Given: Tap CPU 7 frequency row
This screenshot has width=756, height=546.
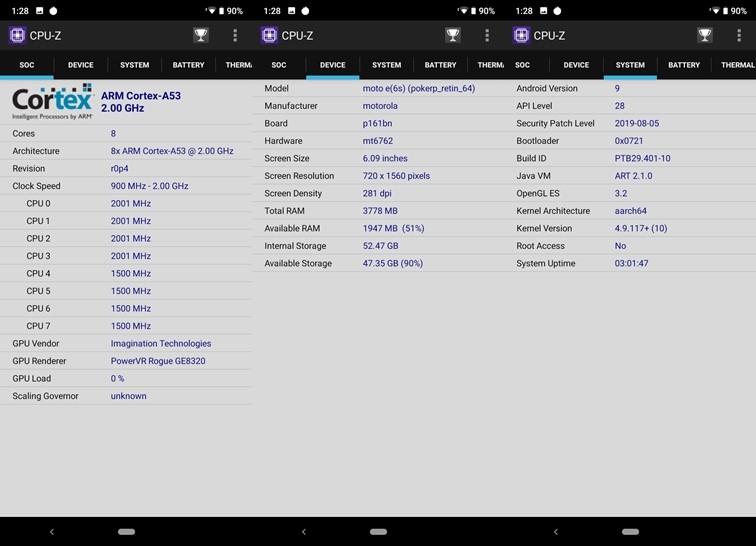Looking at the screenshot, I should [x=126, y=326].
